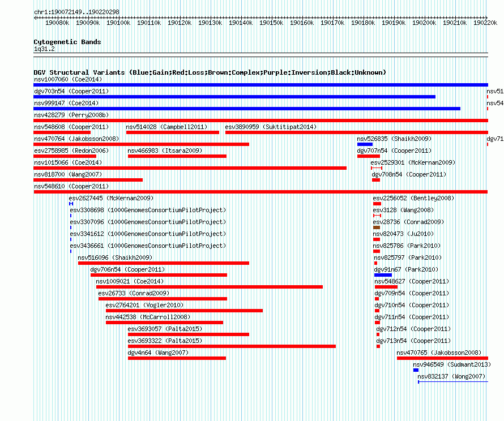The width and height of the screenshot is (504, 421).
Task: Open dgv706n54 (Cooper2011) label
Action: pyautogui.click(x=127, y=269)
